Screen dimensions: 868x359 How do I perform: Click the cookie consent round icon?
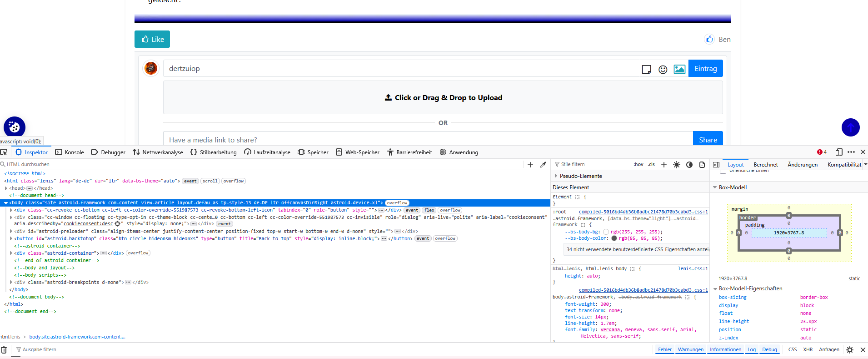(15, 127)
